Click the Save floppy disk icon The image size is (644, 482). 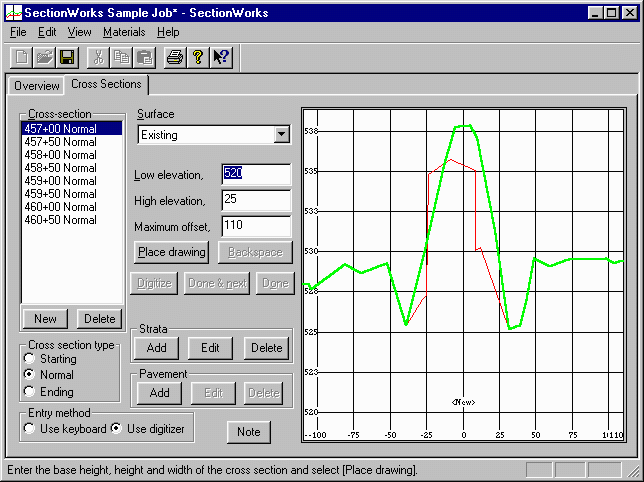point(67,58)
